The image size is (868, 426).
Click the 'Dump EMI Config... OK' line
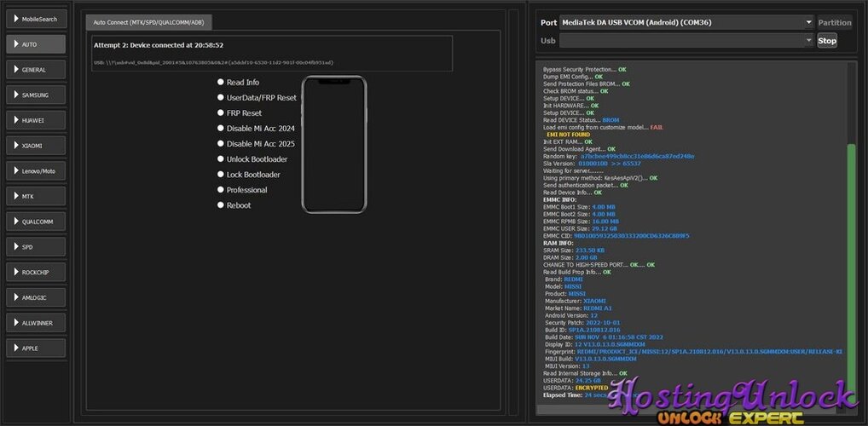tap(573, 77)
